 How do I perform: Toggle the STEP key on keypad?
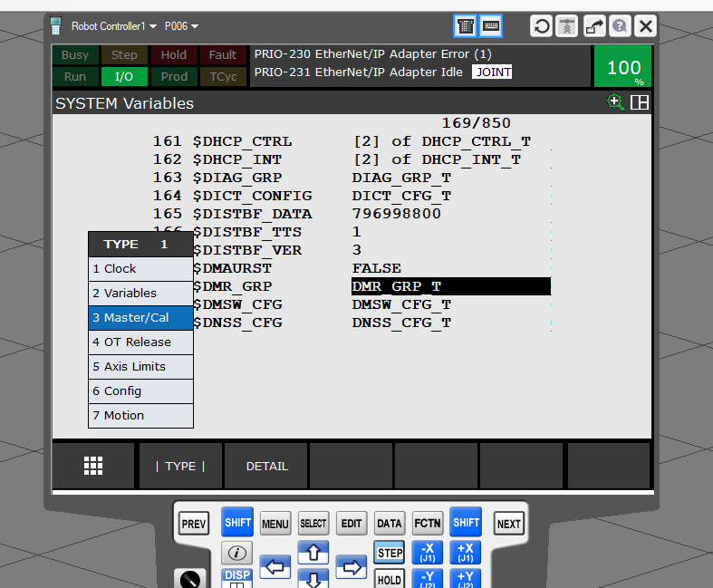(x=390, y=553)
